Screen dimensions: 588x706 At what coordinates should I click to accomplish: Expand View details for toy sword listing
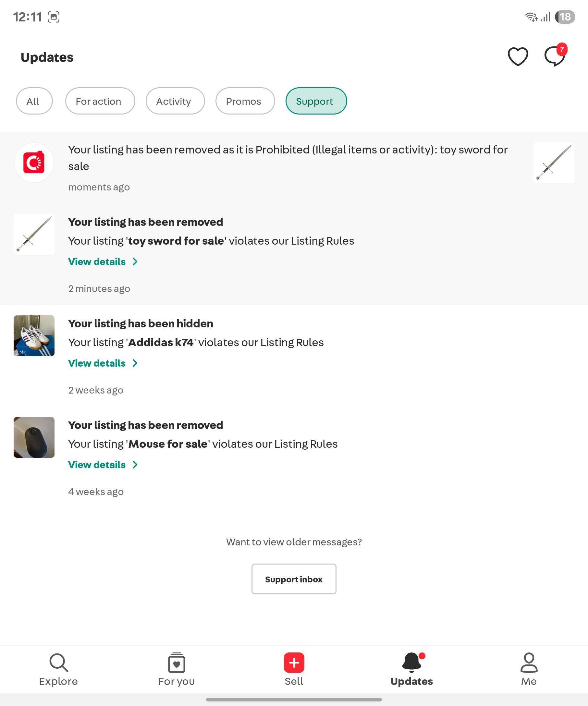tap(103, 262)
